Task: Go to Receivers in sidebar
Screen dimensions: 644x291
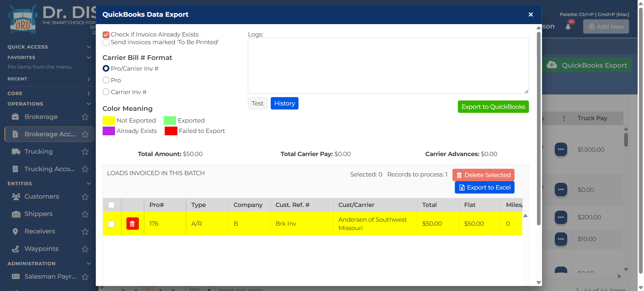Action: (40, 231)
